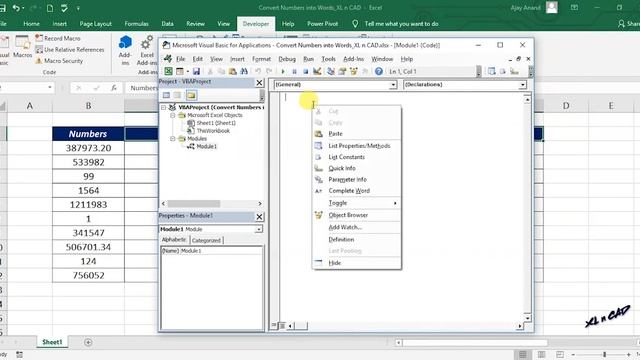Open the VBA Tools menu
The image size is (640, 360).
click(328, 59)
